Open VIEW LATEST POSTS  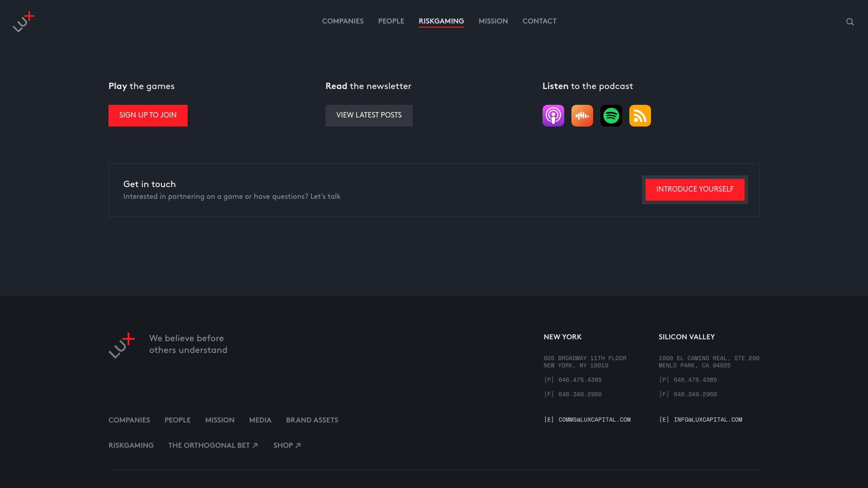click(369, 115)
